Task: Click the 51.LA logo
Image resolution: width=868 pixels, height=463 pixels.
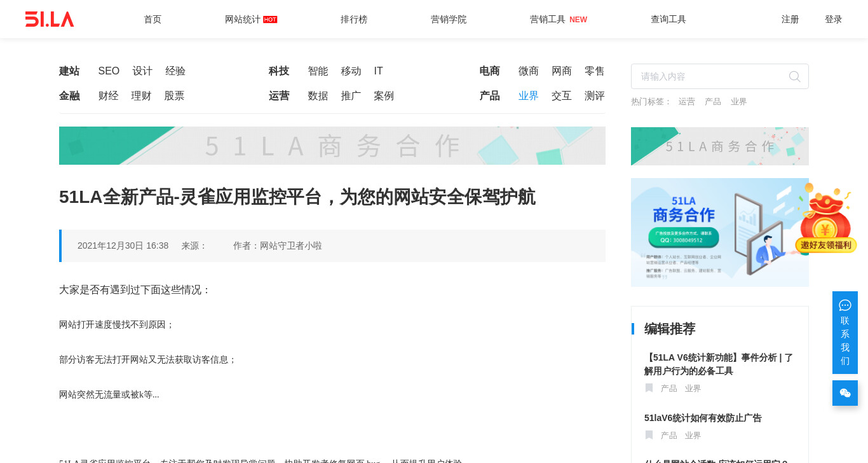Action: coord(50,19)
